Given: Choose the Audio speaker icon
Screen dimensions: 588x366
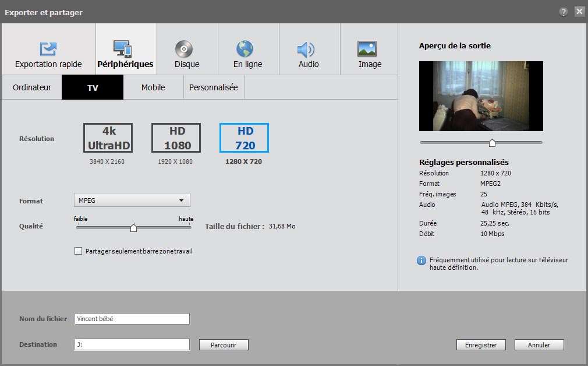Looking at the screenshot, I should point(306,49).
